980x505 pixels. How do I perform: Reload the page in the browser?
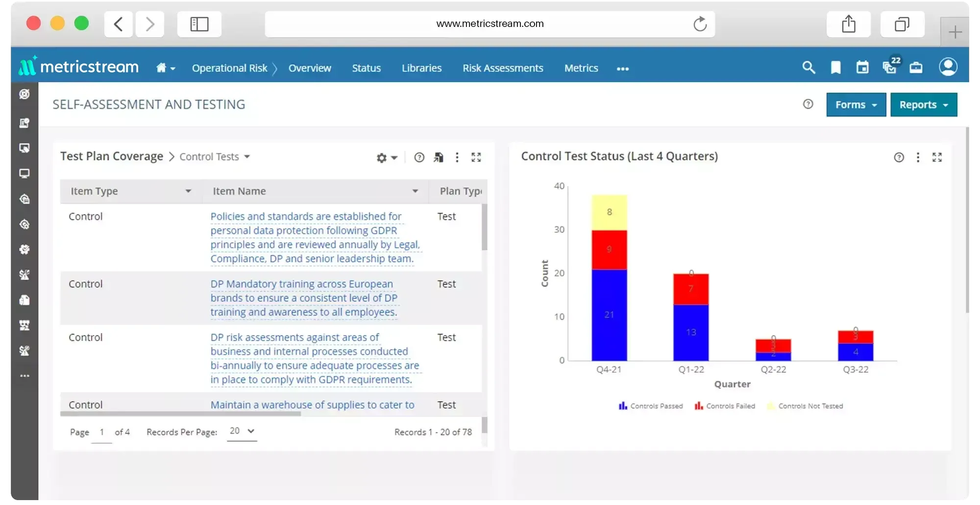coord(700,24)
